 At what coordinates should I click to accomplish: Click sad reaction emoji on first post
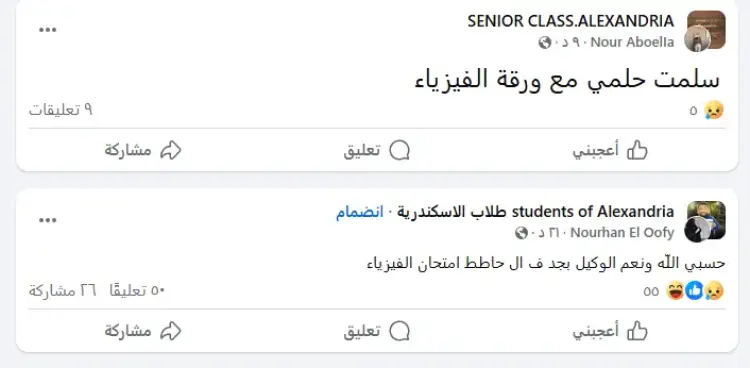tap(714, 111)
